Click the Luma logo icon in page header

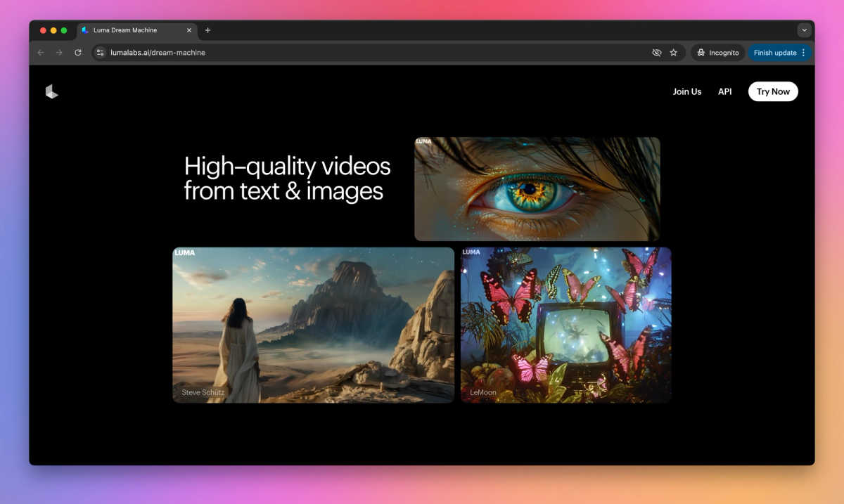[x=51, y=91]
